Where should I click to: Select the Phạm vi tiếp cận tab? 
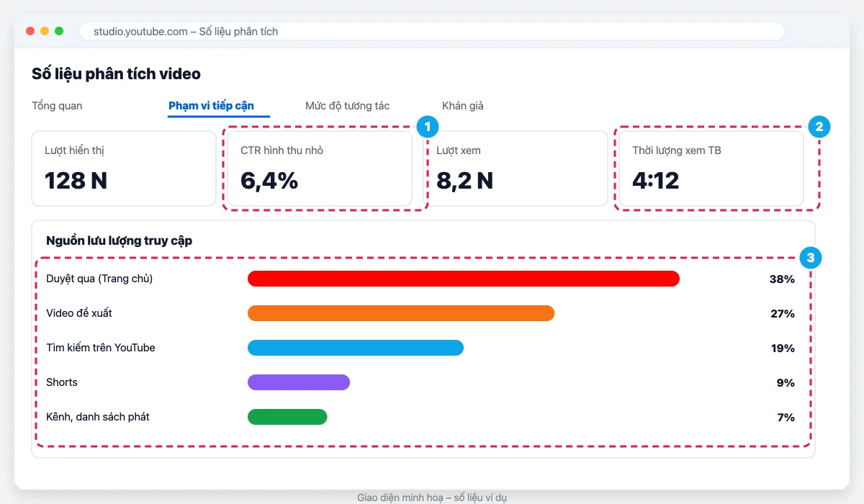pyautogui.click(x=211, y=106)
